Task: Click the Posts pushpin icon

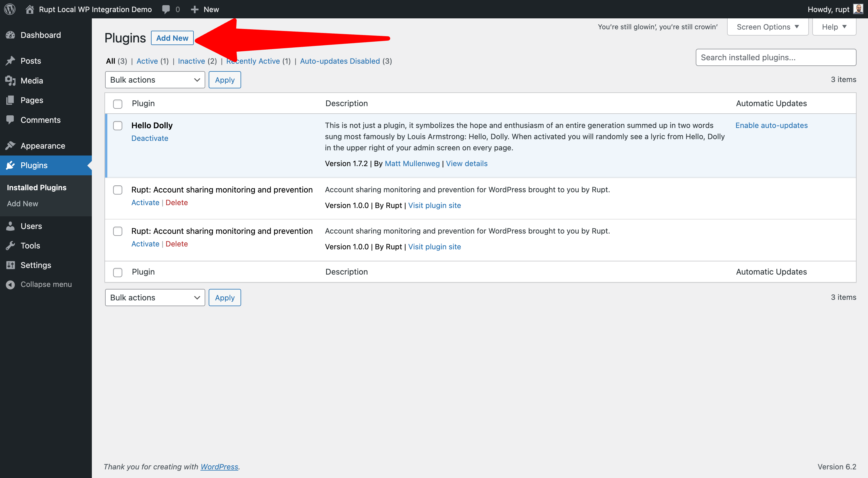Action: coord(10,61)
